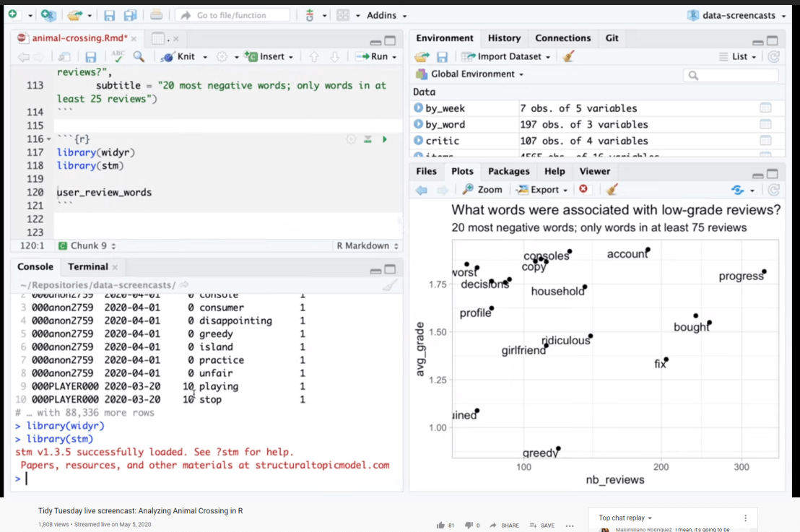Open the Git tab
The height and width of the screenshot is (532, 800).
[x=612, y=38]
